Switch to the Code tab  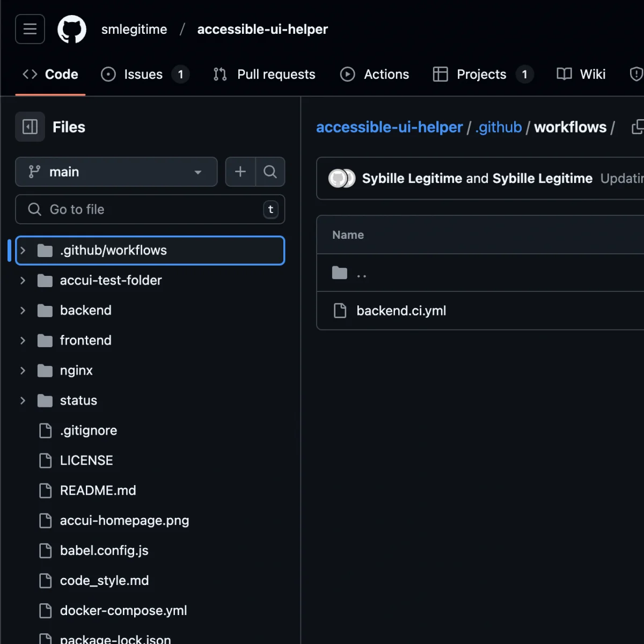click(50, 74)
